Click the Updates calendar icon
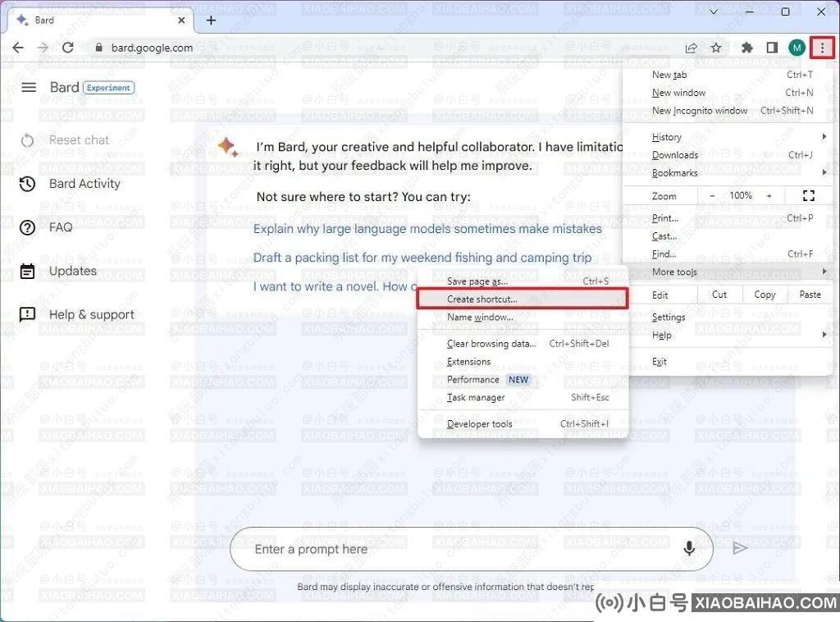Screen dimensions: 840x622 (27, 271)
